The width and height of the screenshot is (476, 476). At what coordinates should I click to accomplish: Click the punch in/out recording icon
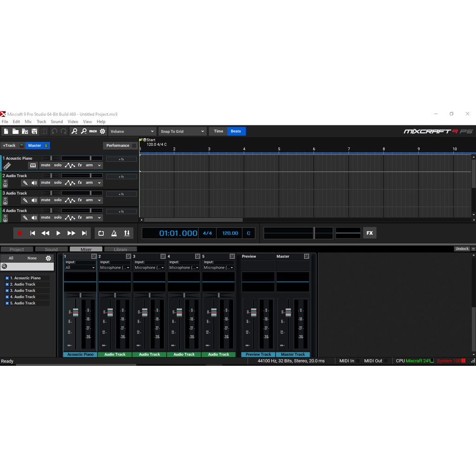127,233
